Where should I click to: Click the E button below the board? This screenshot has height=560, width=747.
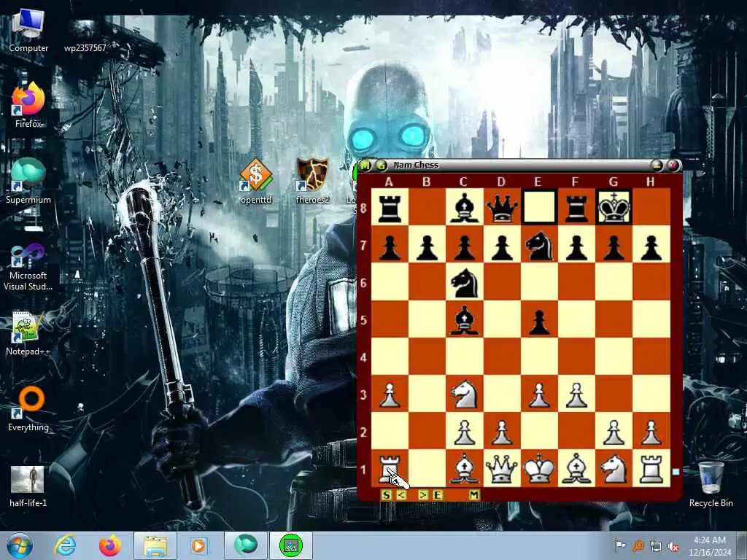[x=437, y=495]
